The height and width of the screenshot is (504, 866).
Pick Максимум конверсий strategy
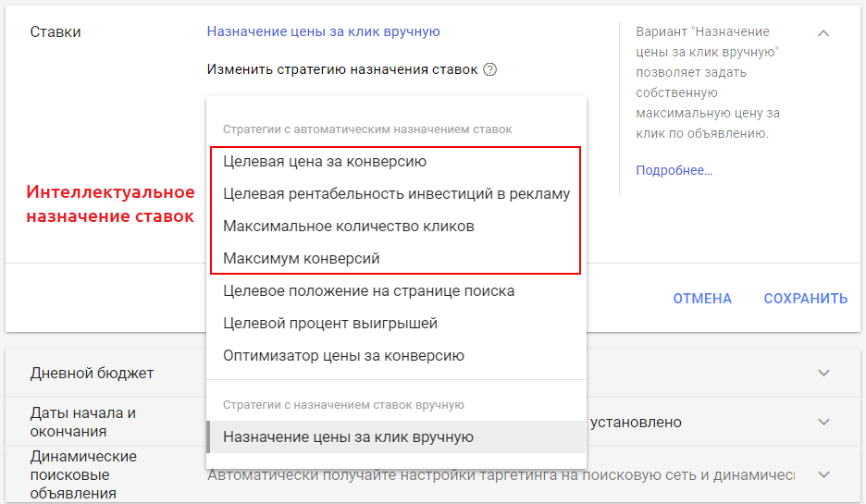302,258
